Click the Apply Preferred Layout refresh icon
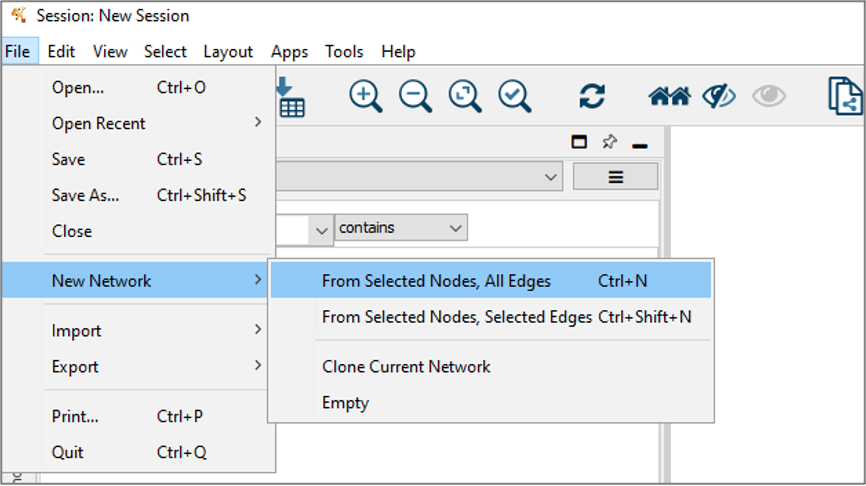 pos(592,96)
